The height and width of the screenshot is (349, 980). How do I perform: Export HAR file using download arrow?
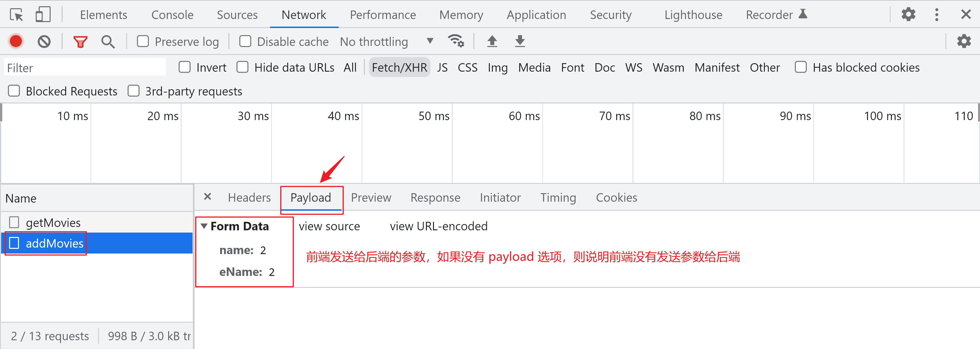click(x=520, y=41)
